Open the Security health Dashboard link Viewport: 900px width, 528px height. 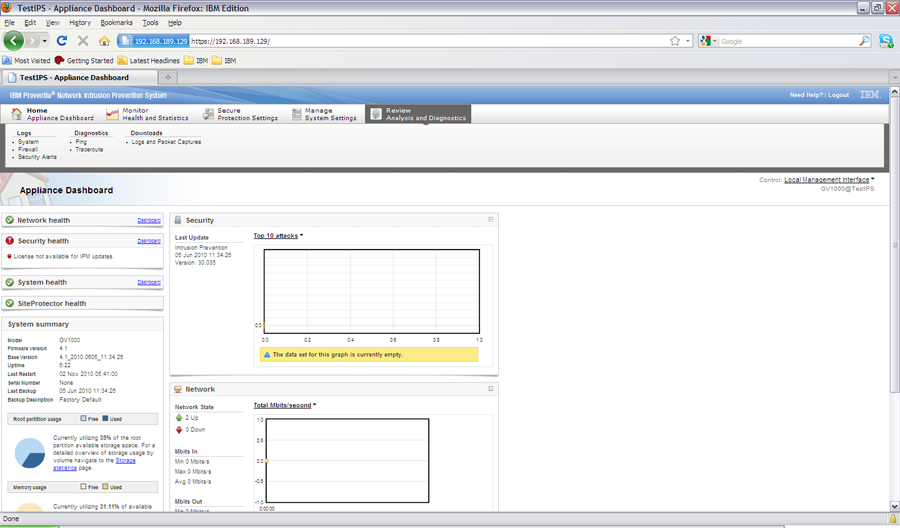[x=149, y=241]
